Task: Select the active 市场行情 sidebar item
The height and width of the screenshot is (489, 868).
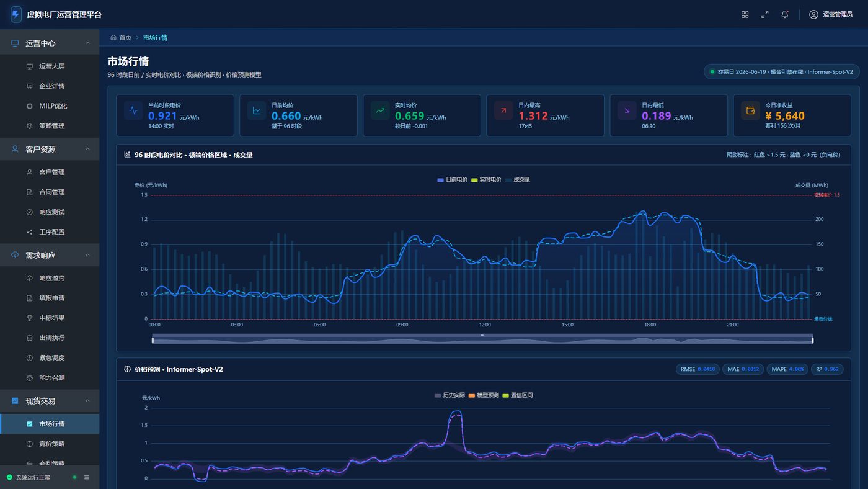Action: pyautogui.click(x=50, y=424)
